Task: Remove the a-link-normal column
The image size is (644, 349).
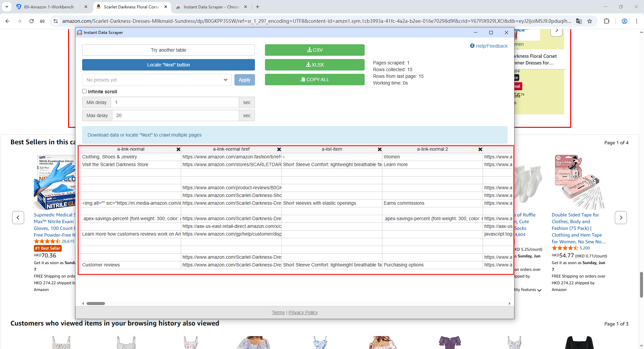Action: tap(178, 149)
